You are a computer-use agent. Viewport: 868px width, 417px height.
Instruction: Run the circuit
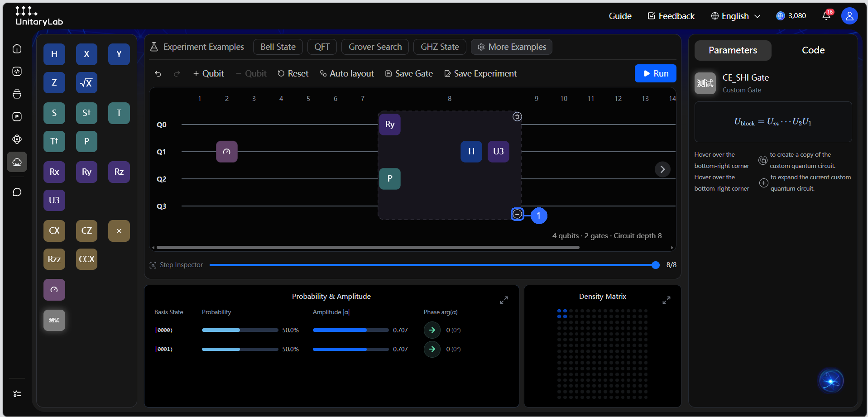(656, 73)
